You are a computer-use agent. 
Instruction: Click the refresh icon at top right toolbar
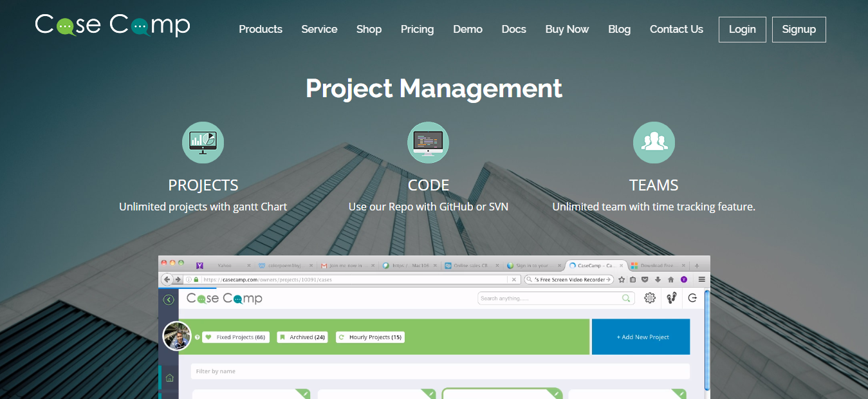693,298
